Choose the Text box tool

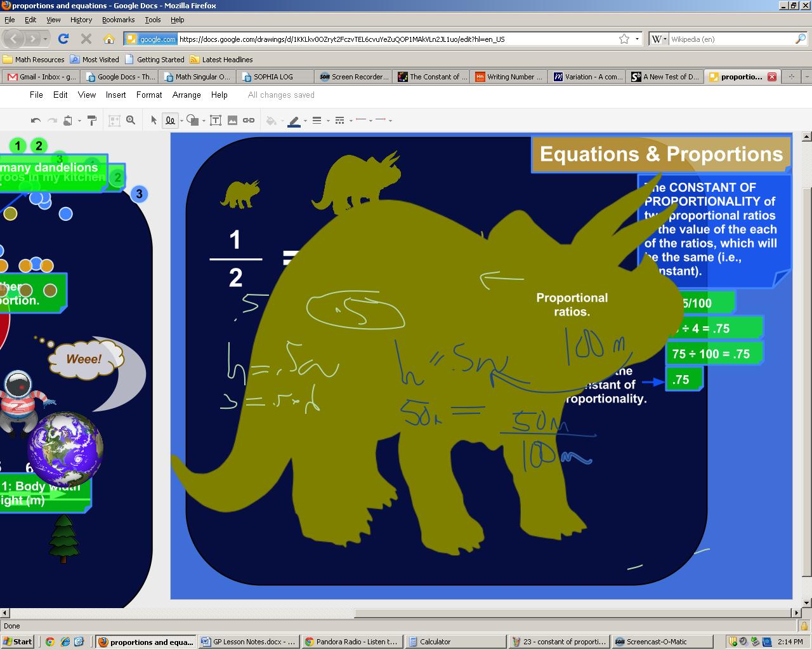(x=215, y=119)
